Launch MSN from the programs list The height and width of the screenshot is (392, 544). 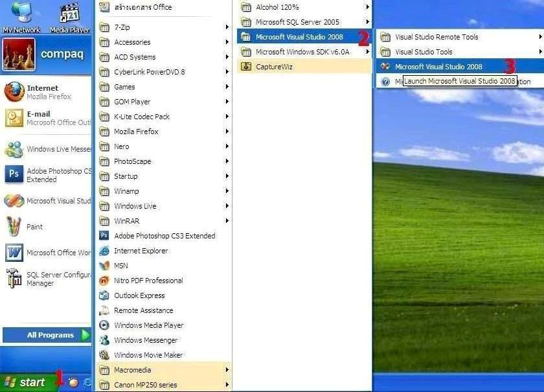[163, 266]
